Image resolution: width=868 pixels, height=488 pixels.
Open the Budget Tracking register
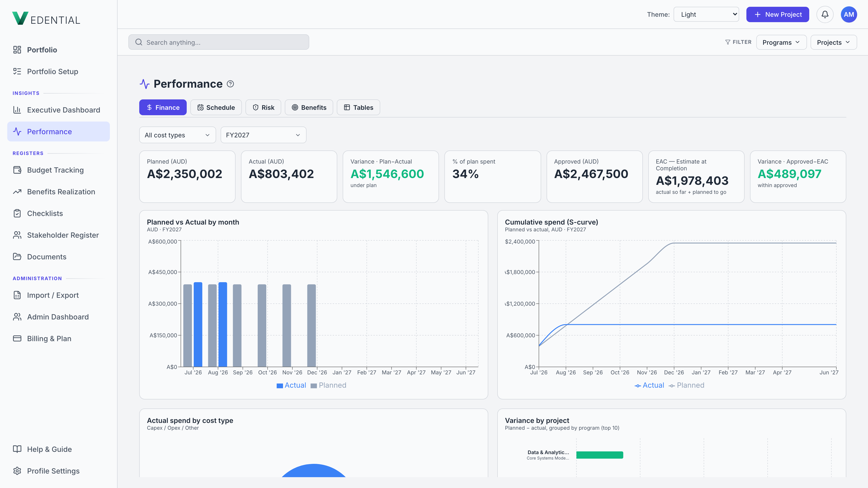(x=58, y=170)
